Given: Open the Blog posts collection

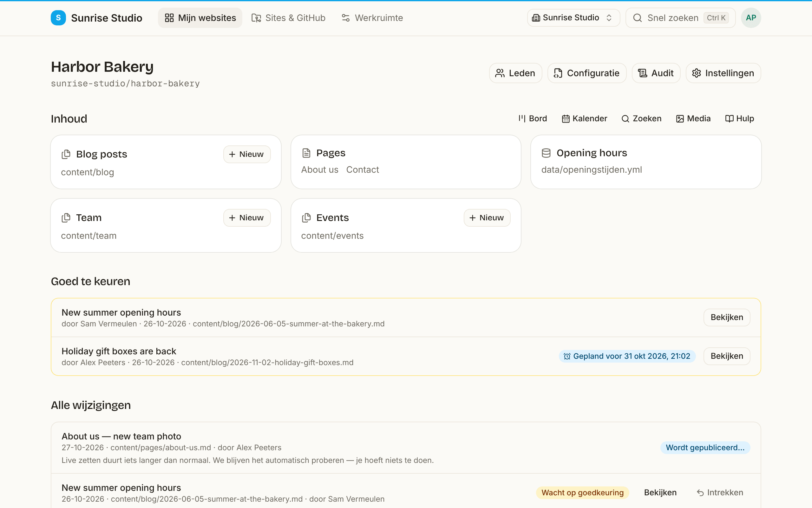Looking at the screenshot, I should click(166, 162).
